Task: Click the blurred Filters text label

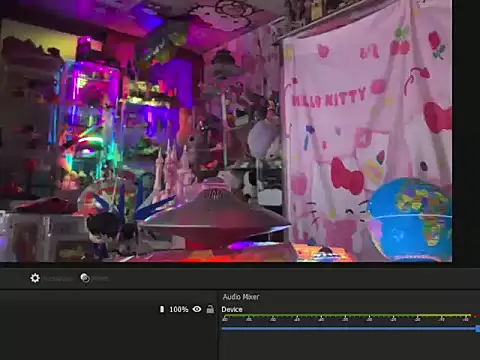Action: 100,279
